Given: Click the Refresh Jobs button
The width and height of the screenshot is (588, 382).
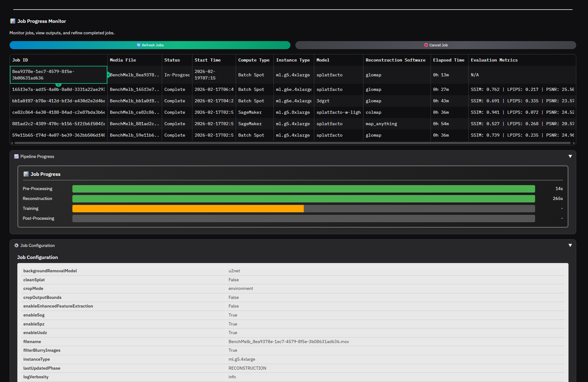Looking at the screenshot, I should [x=150, y=45].
